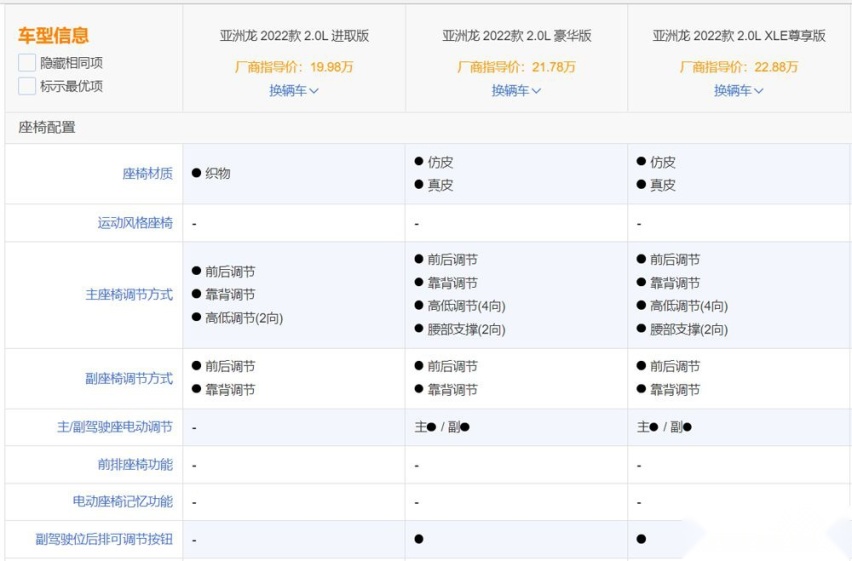
Task: Click 真皮 in the XLE尊享版 column
Action: [x=663, y=185]
